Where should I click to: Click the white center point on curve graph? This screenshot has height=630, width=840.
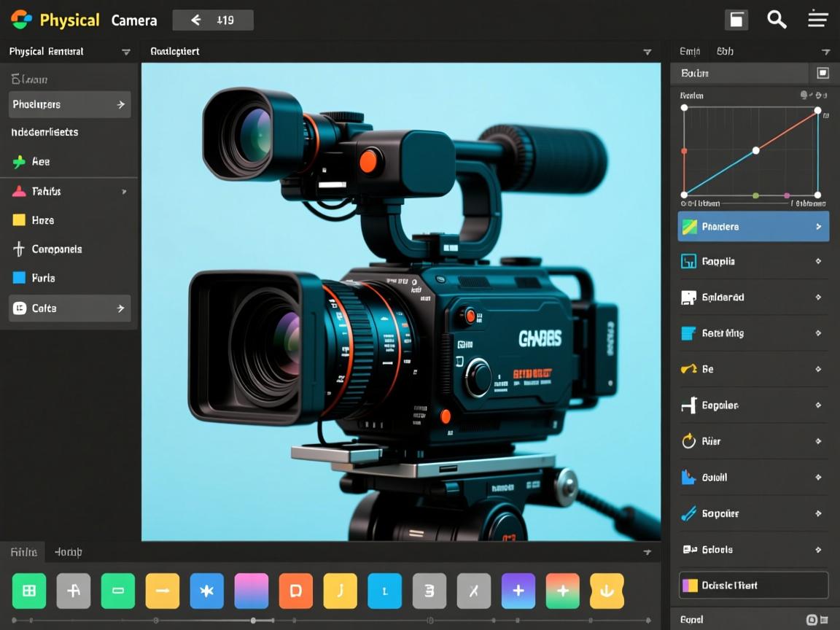coord(756,150)
